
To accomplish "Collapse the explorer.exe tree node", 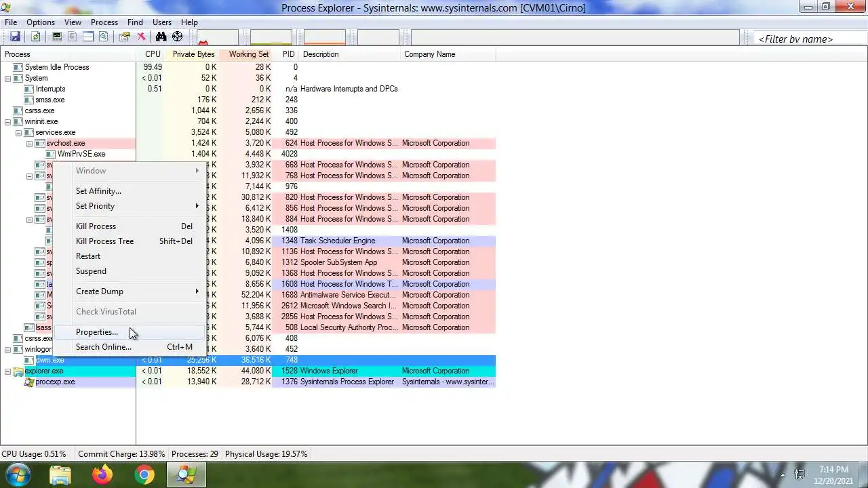I will click(x=7, y=371).
